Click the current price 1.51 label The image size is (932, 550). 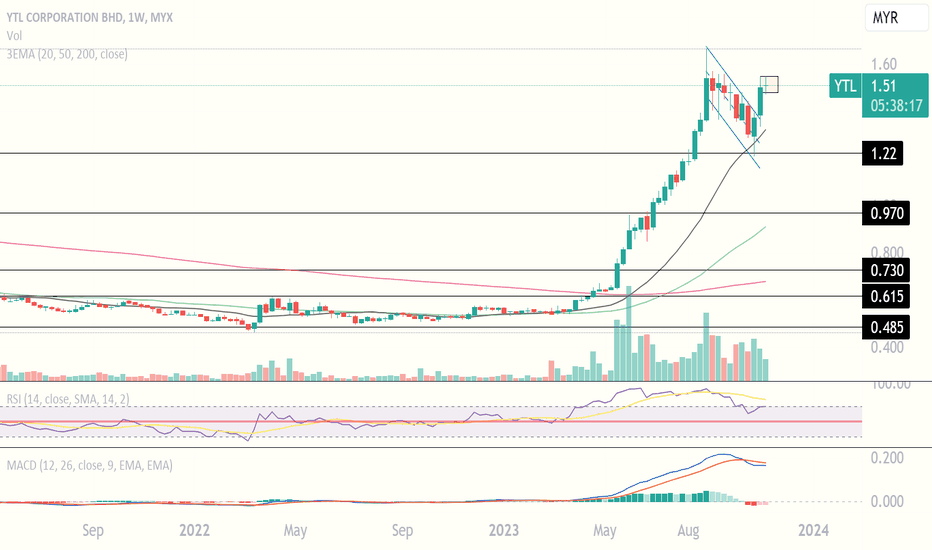click(x=883, y=86)
